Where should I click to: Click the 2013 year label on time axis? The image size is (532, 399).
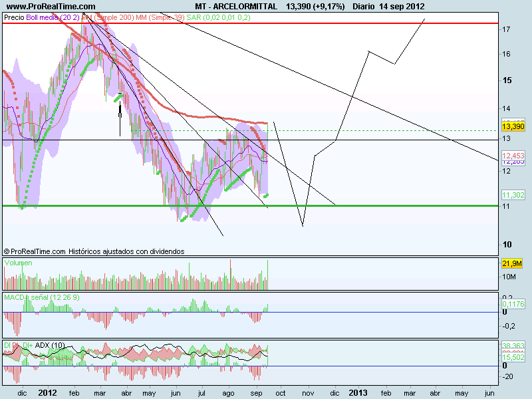pyautogui.click(x=358, y=393)
